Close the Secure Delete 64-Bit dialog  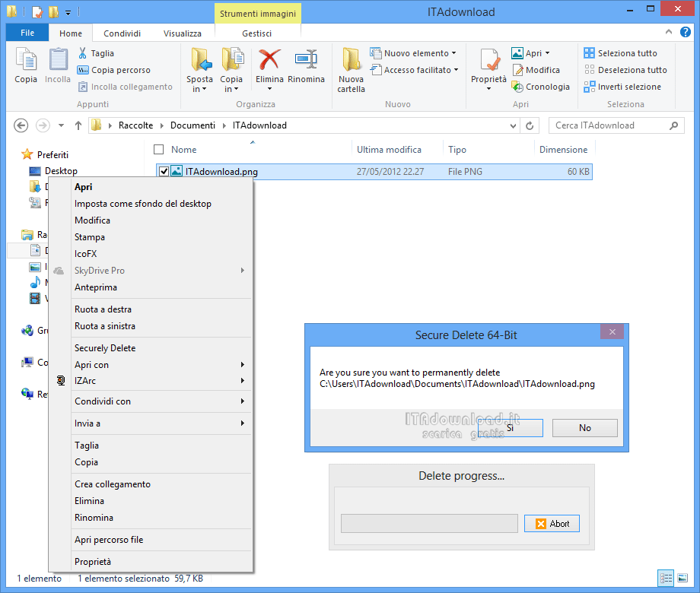(x=612, y=331)
